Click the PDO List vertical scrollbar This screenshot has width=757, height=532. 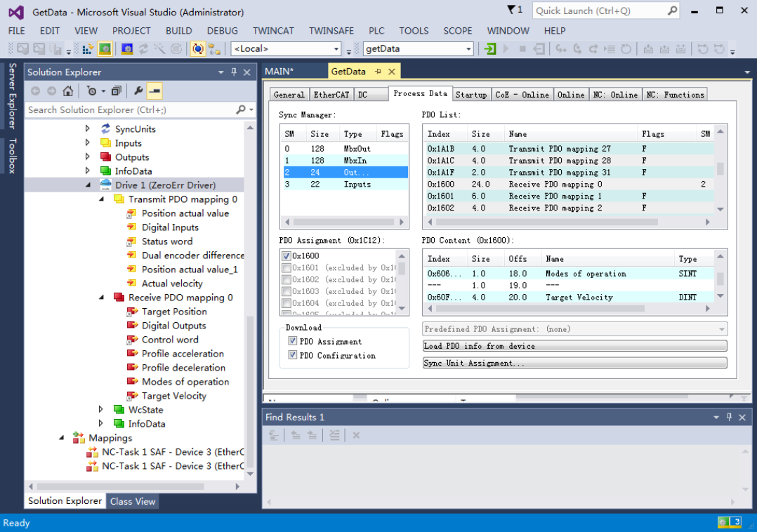720,170
